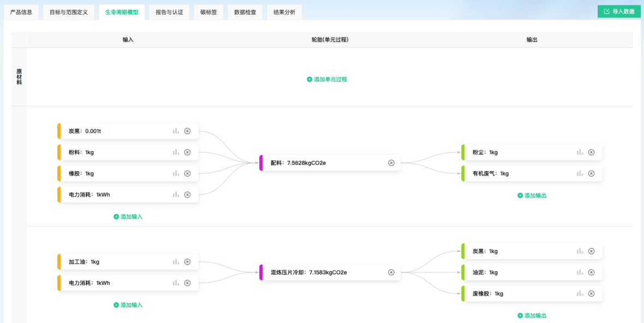Click 添加输出 for the 配料 process
This screenshot has height=323, width=644.
532,195
